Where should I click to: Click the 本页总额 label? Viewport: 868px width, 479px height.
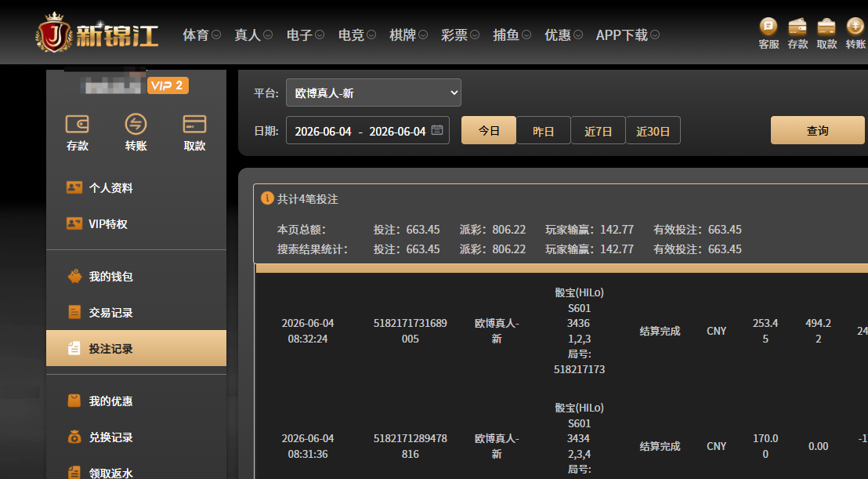coord(302,229)
